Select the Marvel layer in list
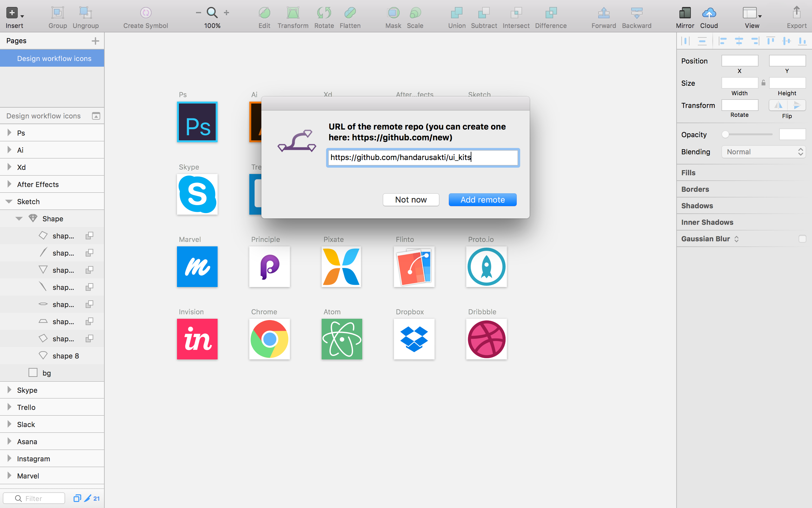Viewport: 812px width, 508px height. point(52,476)
